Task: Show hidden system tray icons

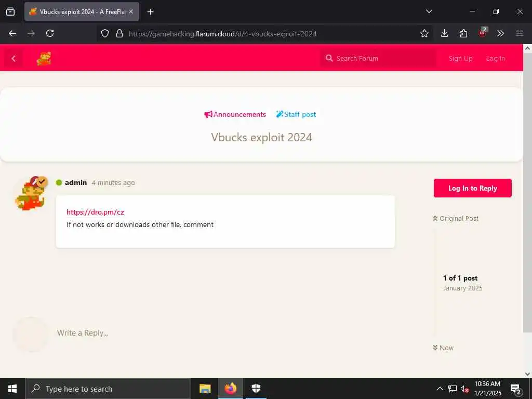Action: [x=440, y=389]
